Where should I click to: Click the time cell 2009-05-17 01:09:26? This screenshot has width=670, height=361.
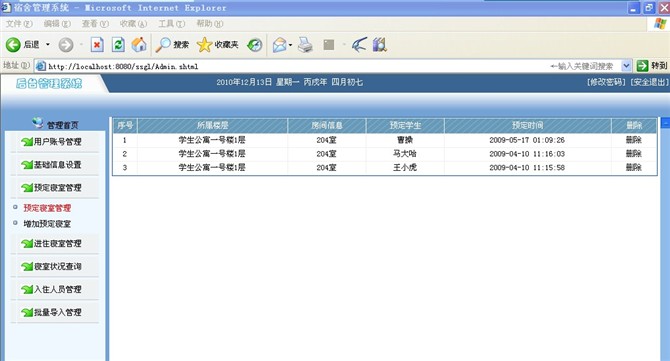point(527,140)
